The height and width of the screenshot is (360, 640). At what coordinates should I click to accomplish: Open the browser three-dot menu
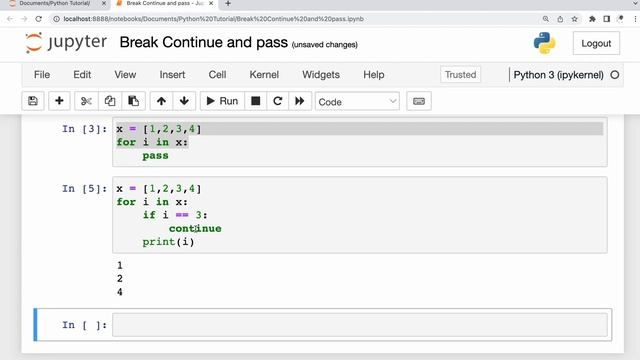[x=635, y=19]
